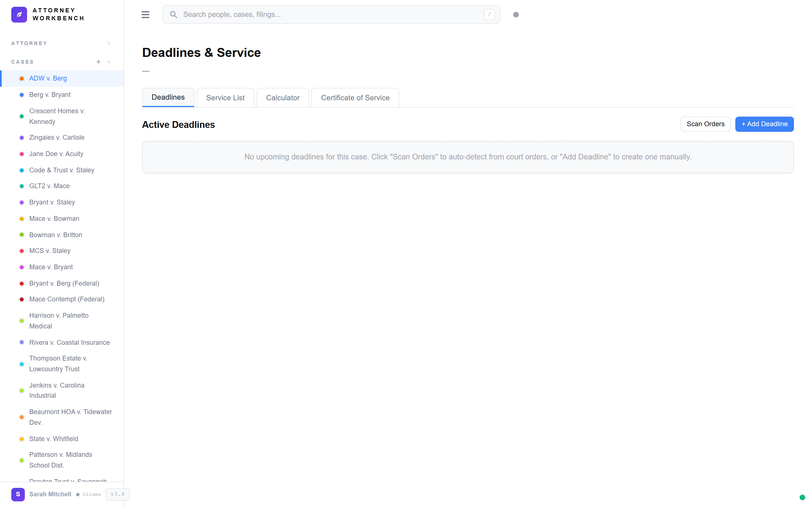Click the slash keyboard shortcut badge

coord(489,14)
